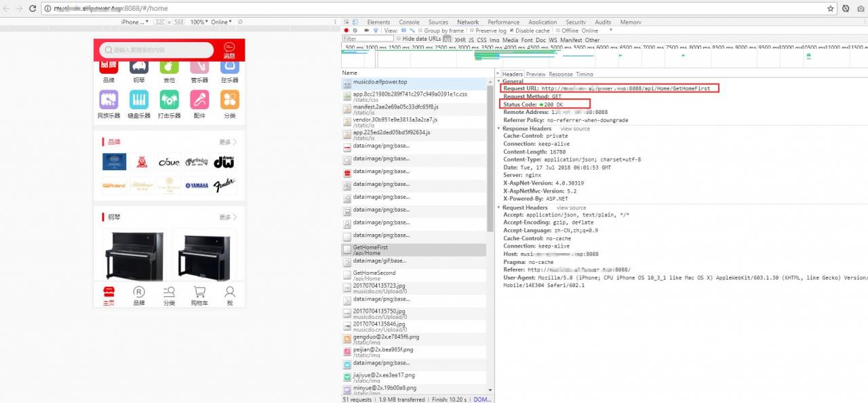Open the 键盘乐器 keyboard instruments icon
Viewport: 868px width, 403px height.
click(x=139, y=100)
